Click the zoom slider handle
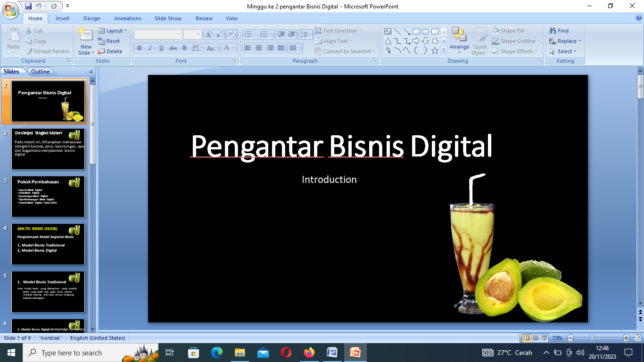The height and width of the screenshot is (362, 644). point(592,338)
